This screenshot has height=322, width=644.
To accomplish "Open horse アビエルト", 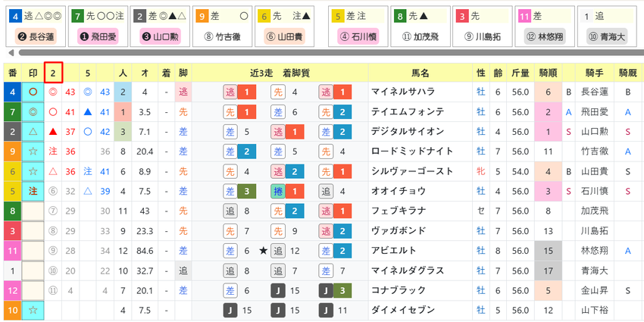I will click(x=393, y=250).
